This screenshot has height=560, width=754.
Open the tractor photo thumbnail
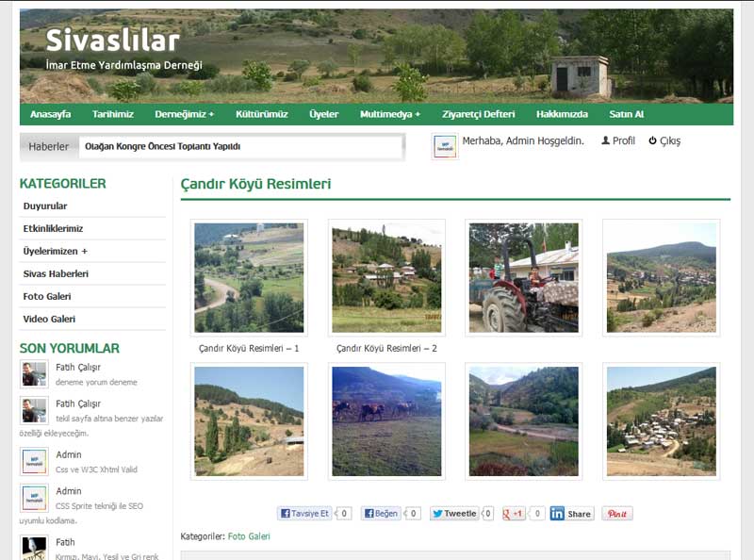(x=524, y=277)
